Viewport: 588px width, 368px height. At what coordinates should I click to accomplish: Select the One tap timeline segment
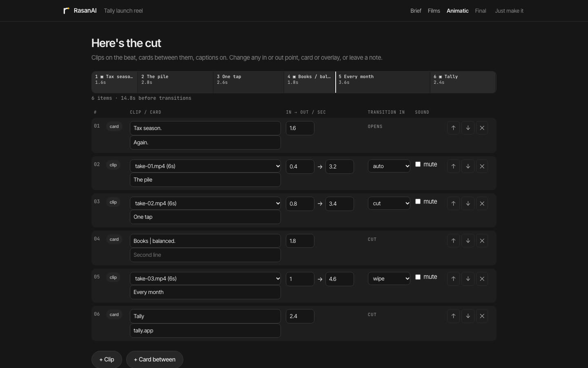pyautogui.click(x=248, y=82)
